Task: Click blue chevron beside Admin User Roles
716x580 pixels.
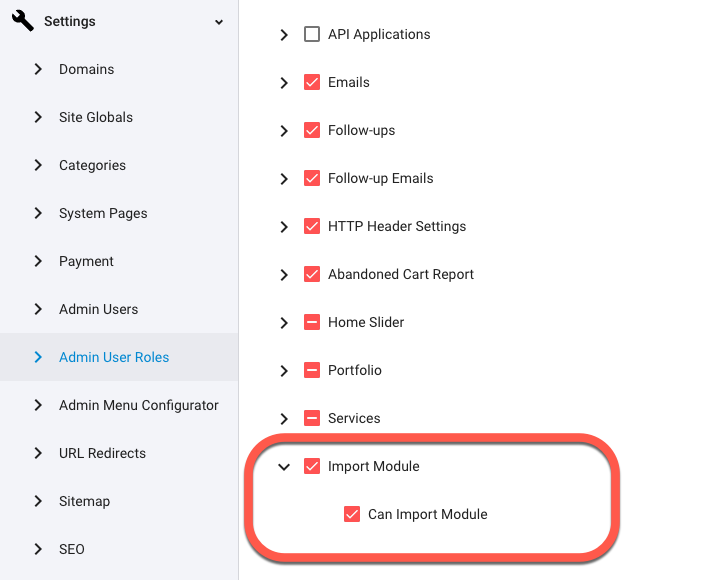Action: pyautogui.click(x=38, y=357)
